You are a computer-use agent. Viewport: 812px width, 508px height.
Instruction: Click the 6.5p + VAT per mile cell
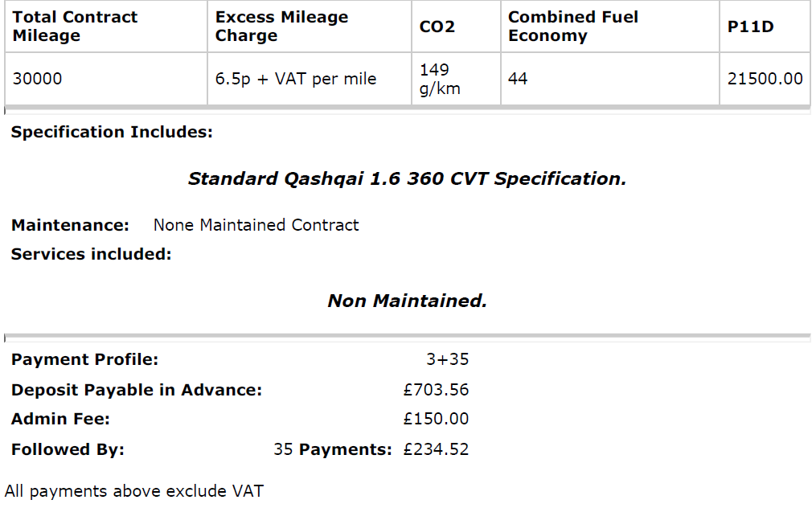click(296, 79)
